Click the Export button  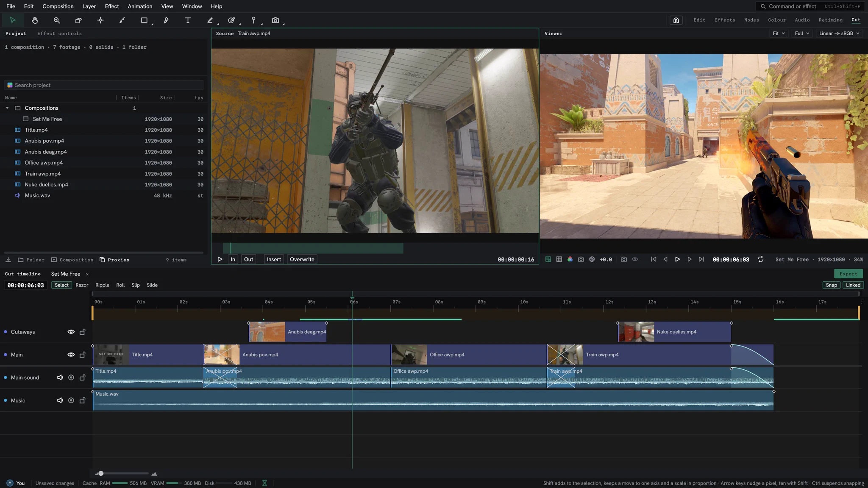848,274
